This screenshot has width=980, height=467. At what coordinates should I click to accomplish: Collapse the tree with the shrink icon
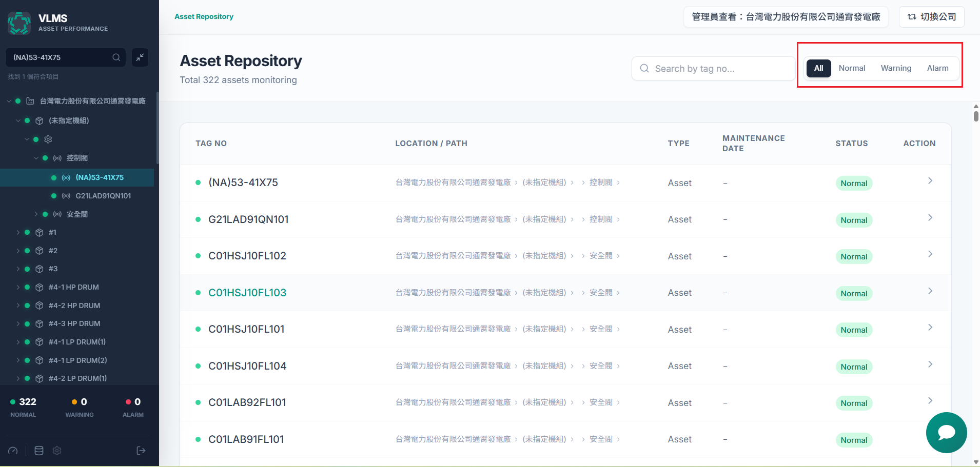tap(140, 57)
